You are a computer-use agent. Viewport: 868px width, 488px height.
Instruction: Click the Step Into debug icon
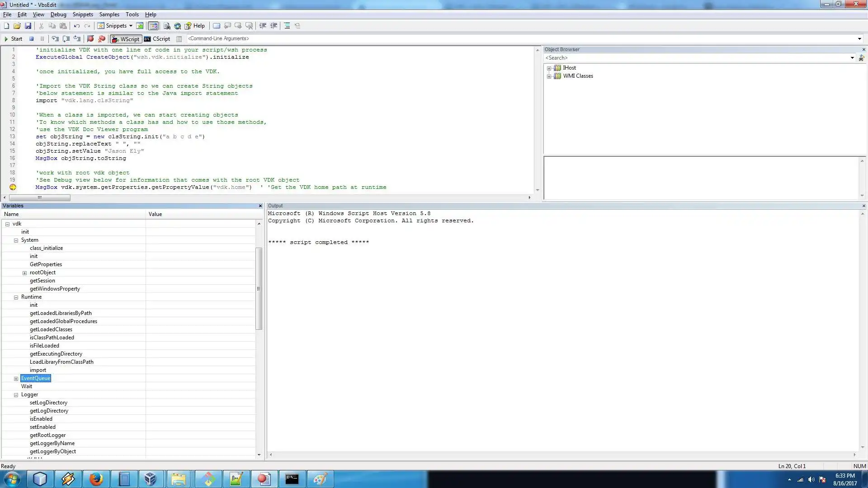[55, 39]
